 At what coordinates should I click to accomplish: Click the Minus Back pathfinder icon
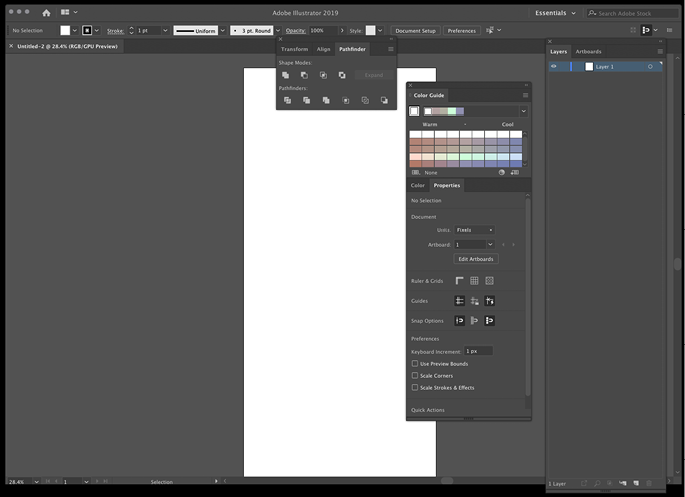(x=384, y=100)
